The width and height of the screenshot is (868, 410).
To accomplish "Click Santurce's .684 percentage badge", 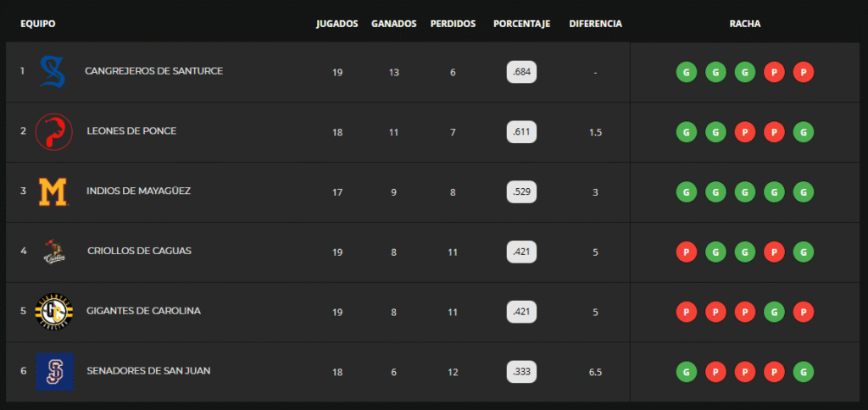I will (522, 72).
